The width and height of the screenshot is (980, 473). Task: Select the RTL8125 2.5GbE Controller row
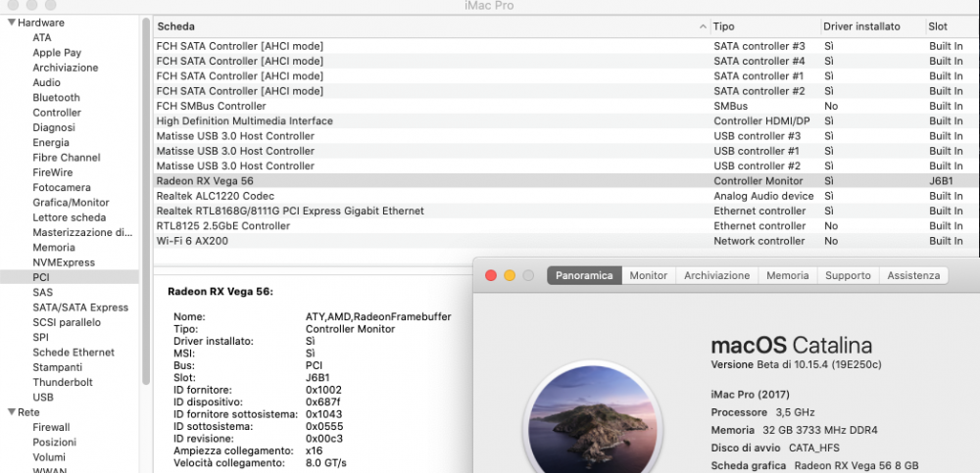coord(565,226)
